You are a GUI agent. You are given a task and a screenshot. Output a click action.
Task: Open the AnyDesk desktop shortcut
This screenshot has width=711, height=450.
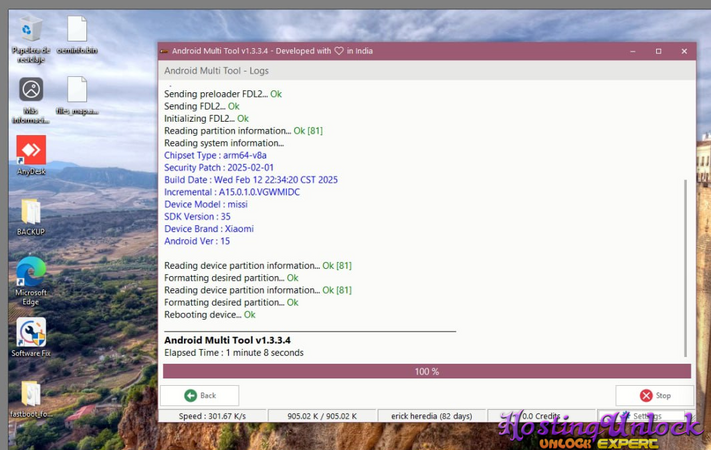coord(31,152)
